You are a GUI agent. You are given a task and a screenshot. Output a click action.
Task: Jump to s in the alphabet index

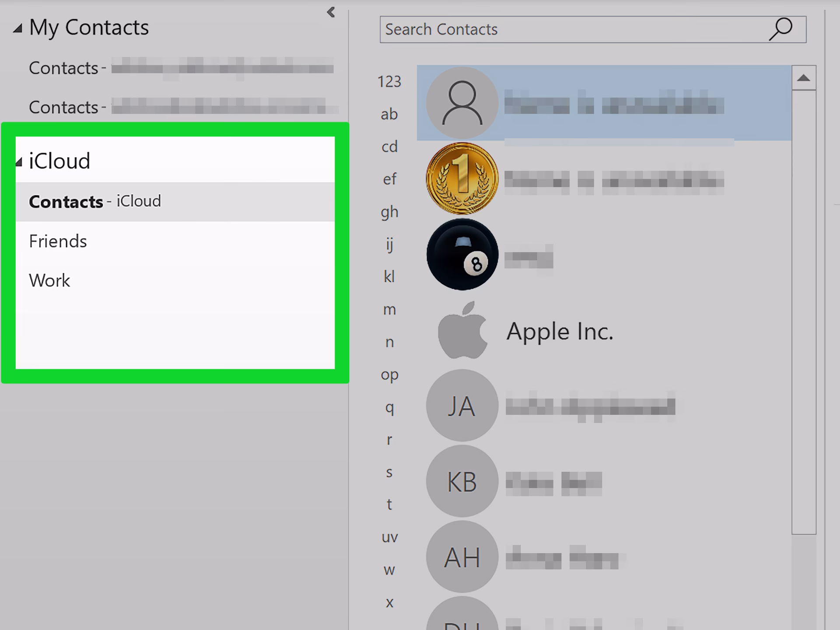(389, 472)
